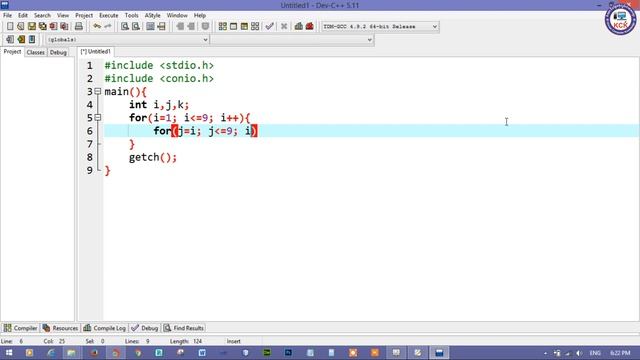Click the Windows Start button
The width and height of the screenshot is (640, 360).
pyautogui.click(x=9, y=353)
